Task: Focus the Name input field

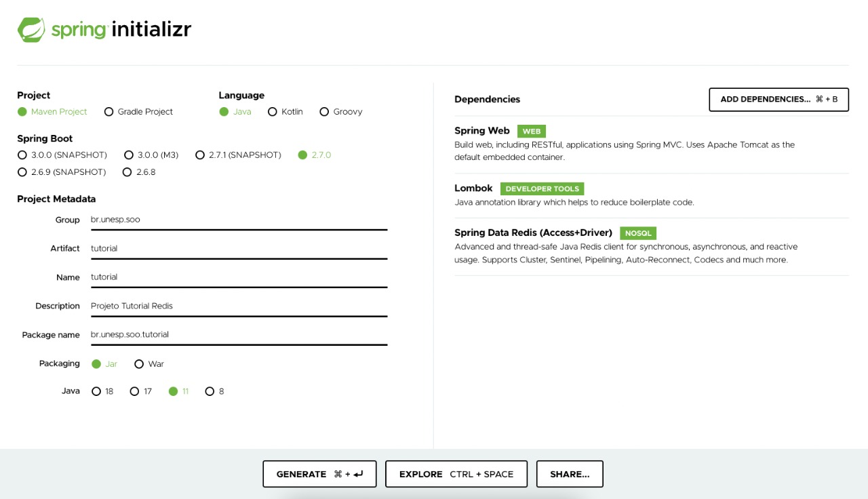Action: click(x=239, y=277)
